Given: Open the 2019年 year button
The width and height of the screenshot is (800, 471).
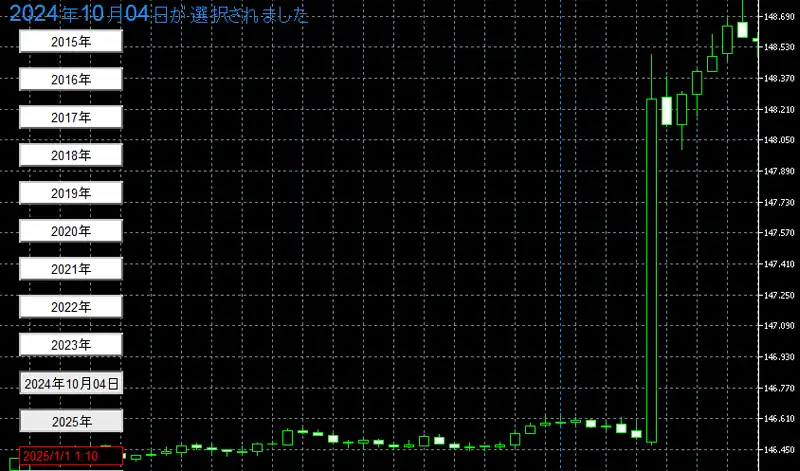Looking at the screenshot, I should [x=71, y=193].
